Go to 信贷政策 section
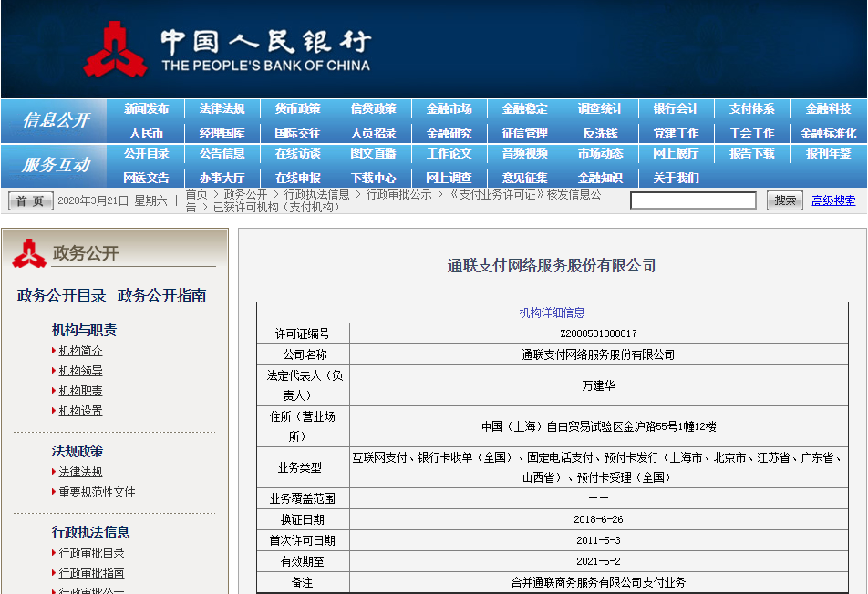Image resolution: width=868 pixels, height=594 pixels. click(374, 109)
